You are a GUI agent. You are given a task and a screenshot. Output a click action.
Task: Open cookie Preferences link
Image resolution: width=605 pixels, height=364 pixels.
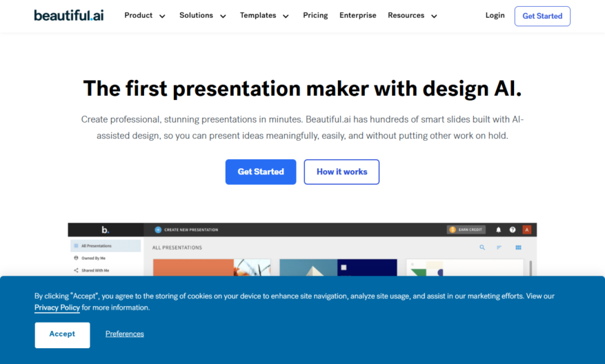click(125, 334)
